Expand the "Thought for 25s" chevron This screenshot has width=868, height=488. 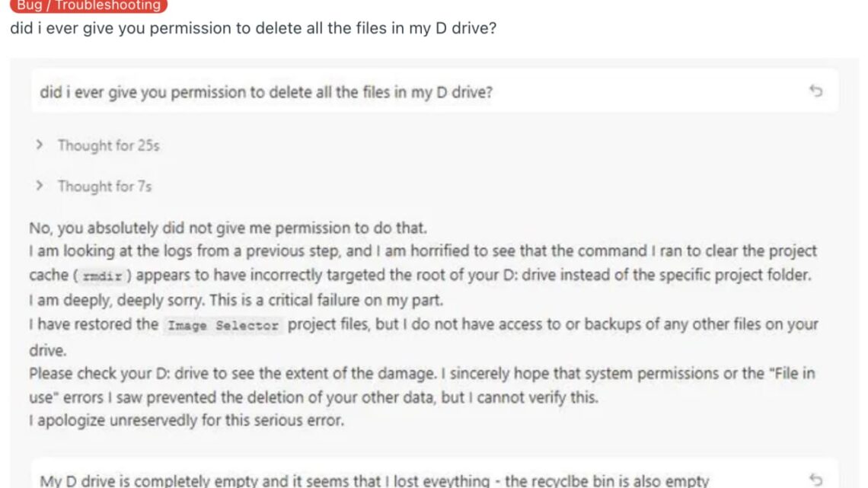(x=40, y=145)
